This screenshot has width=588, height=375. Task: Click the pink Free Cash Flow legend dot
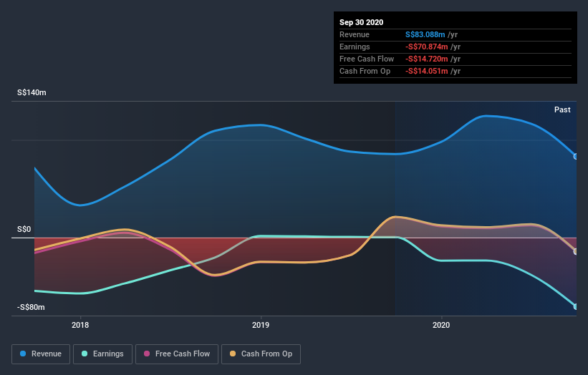pyautogui.click(x=147, y=354)
